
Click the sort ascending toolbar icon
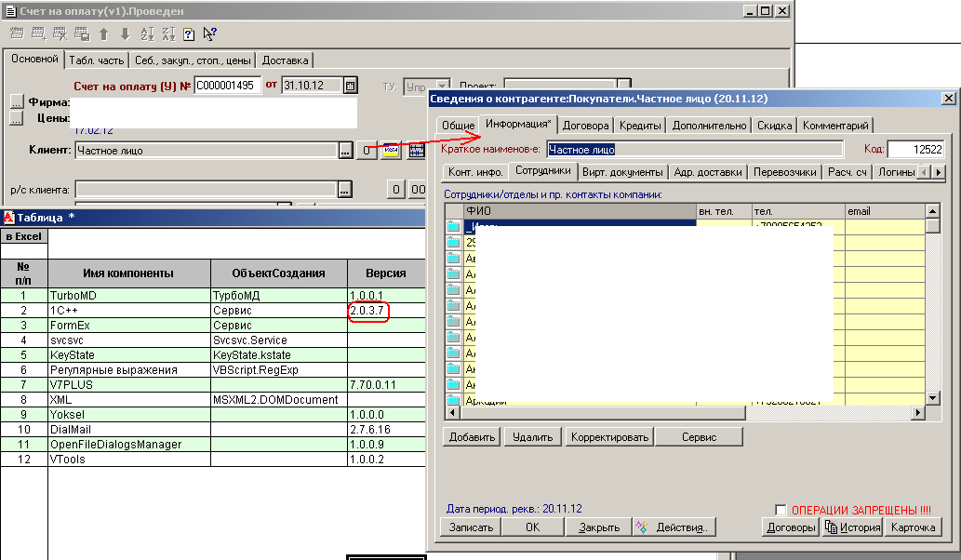click(x=147, y=34)
